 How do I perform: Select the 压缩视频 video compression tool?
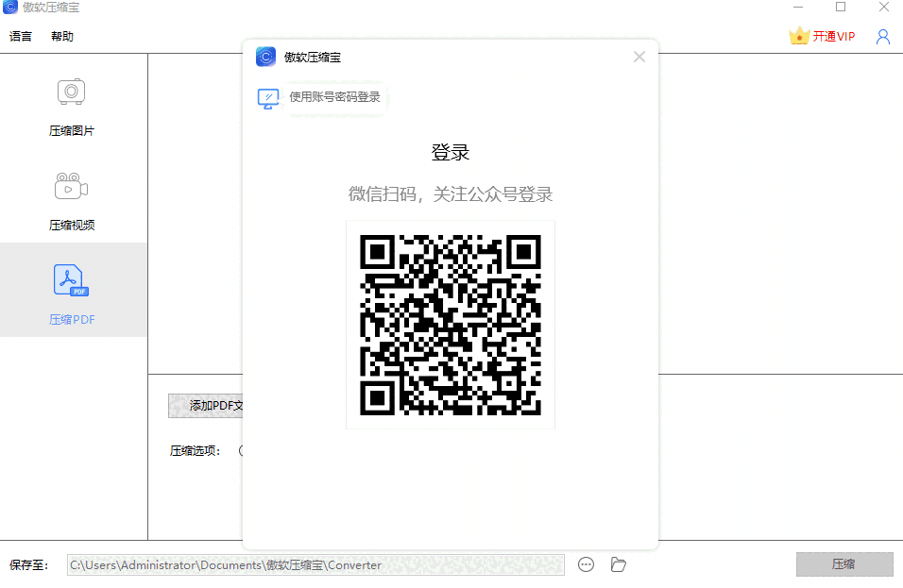(72, 198)
